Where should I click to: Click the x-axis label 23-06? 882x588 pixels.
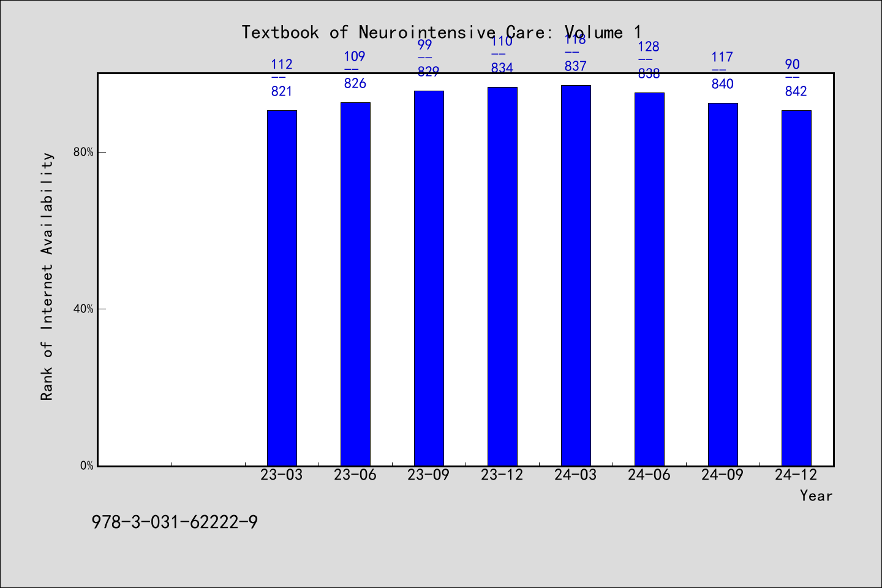355,475
